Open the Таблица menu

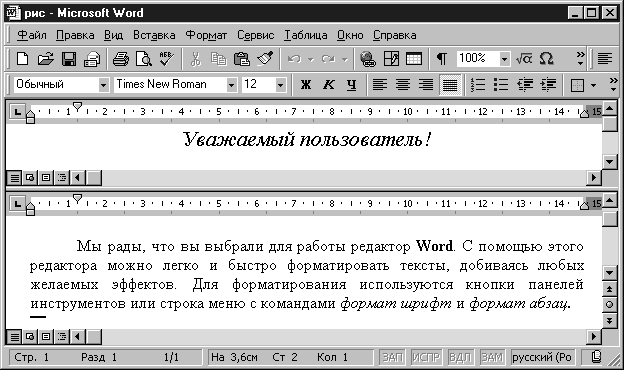coord(306,35)
